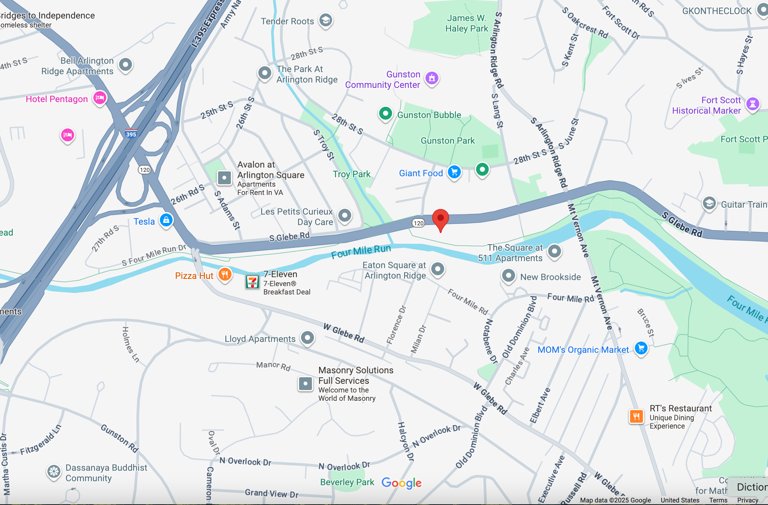Screen dimensions: 768x505
Task: Click the Masonry Solutions Full Services marker
Action: pyautogui.click(x=305, y=384)
